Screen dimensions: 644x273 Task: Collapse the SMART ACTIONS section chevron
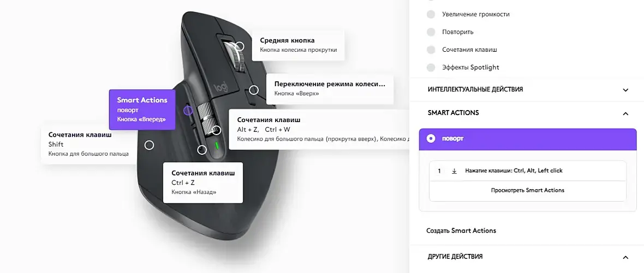click(625, 113)
